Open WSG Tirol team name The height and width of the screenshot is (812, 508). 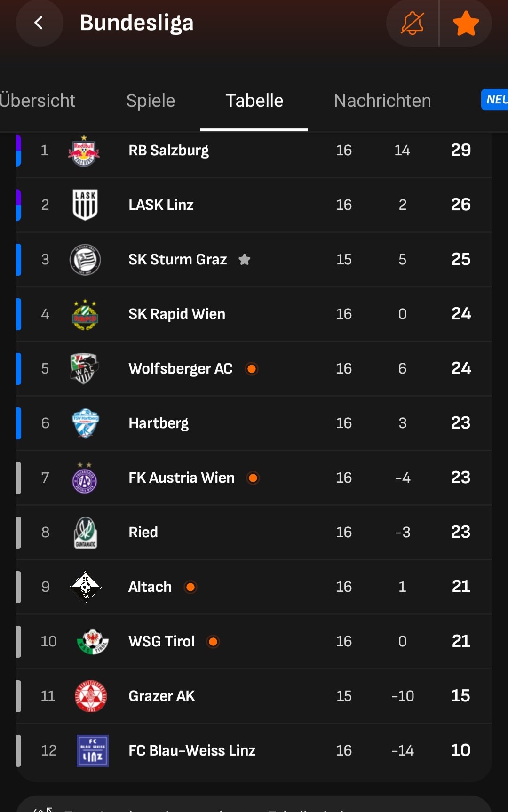[x=161, y=641]
